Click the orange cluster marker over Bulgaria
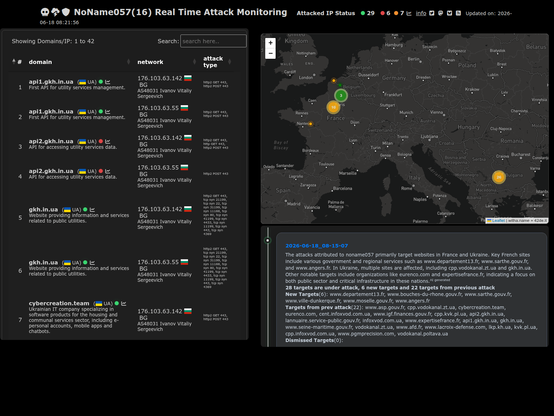 (499, 177)
